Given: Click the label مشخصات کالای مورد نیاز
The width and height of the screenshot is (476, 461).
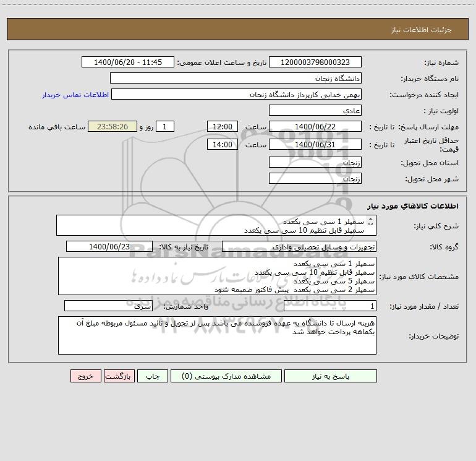Looking at the screenshot, I should coord(419,277).
